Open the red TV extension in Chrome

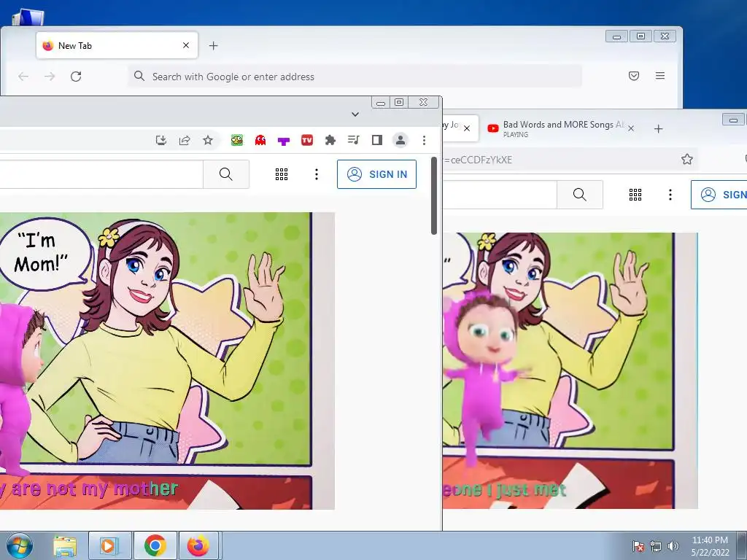click(307, 140)
